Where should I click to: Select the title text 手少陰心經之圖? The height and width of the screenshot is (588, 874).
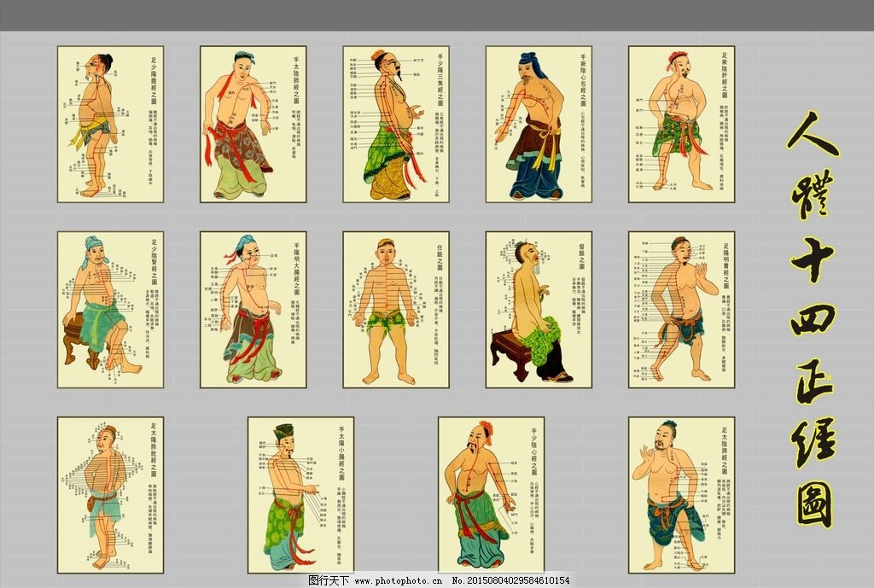coord(533,450)
